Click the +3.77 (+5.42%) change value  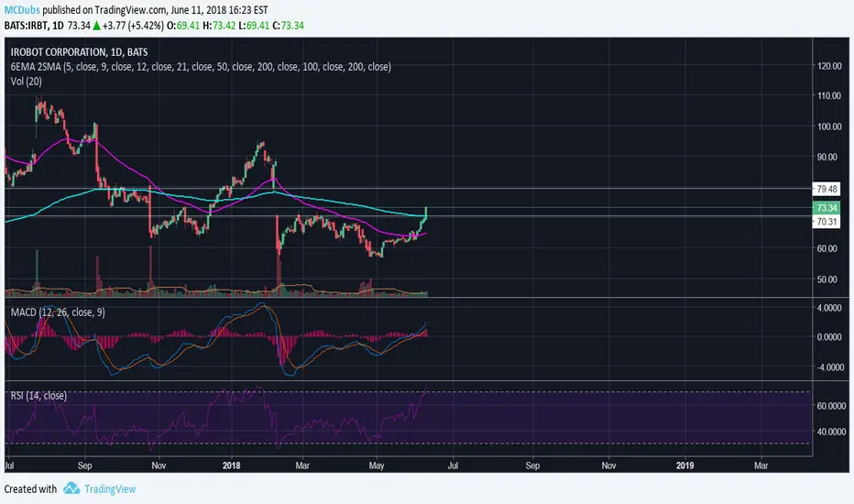coord(133,25)
